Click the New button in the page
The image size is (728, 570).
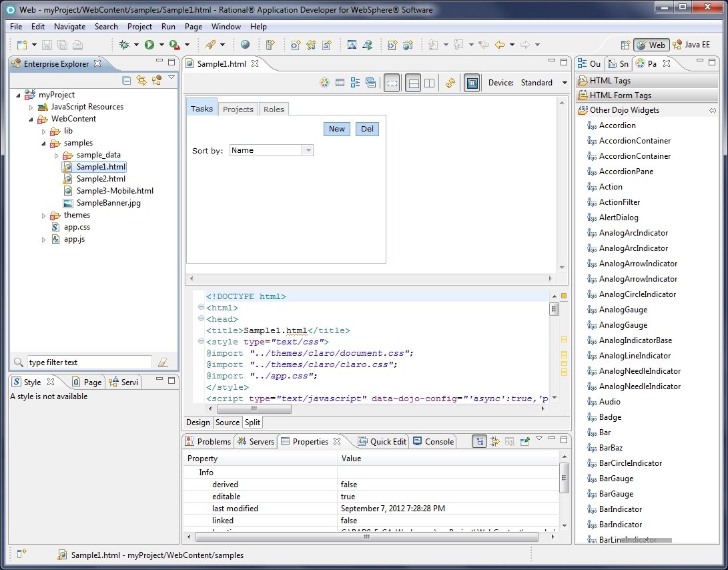tap(336, 129)
